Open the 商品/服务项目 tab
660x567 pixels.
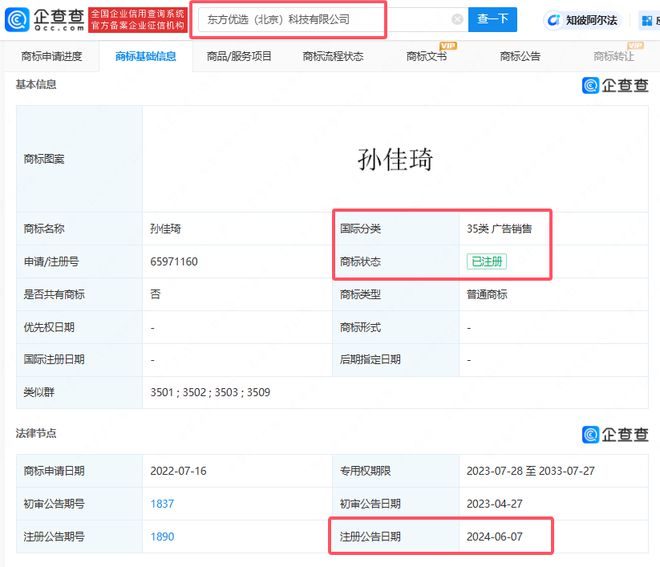coord(239,56)
